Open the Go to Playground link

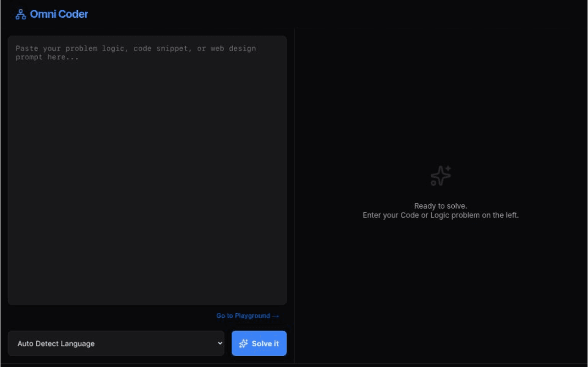247,316
